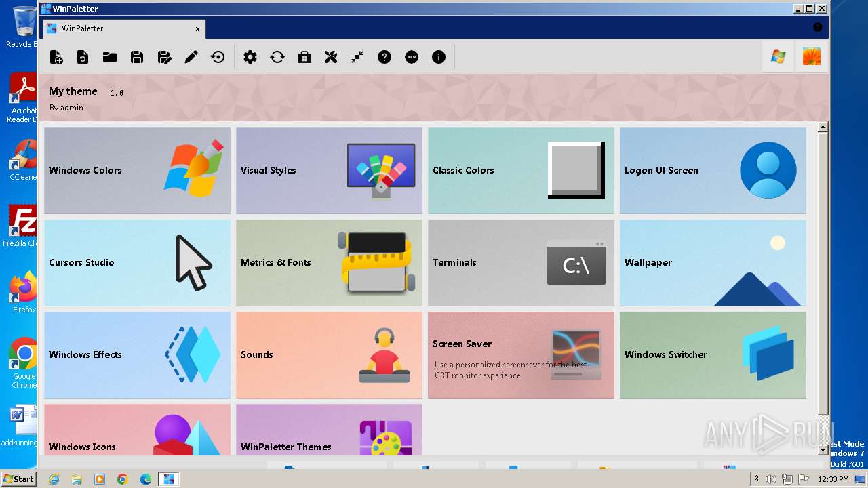Save the current theme
Image resolution: width=868 pixels, height=488 pixels.
click(x=137, y=58)
